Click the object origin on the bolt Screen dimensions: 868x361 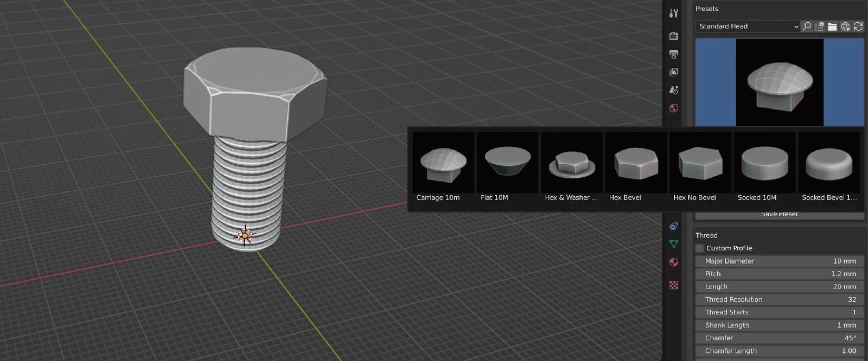(245, 235)
